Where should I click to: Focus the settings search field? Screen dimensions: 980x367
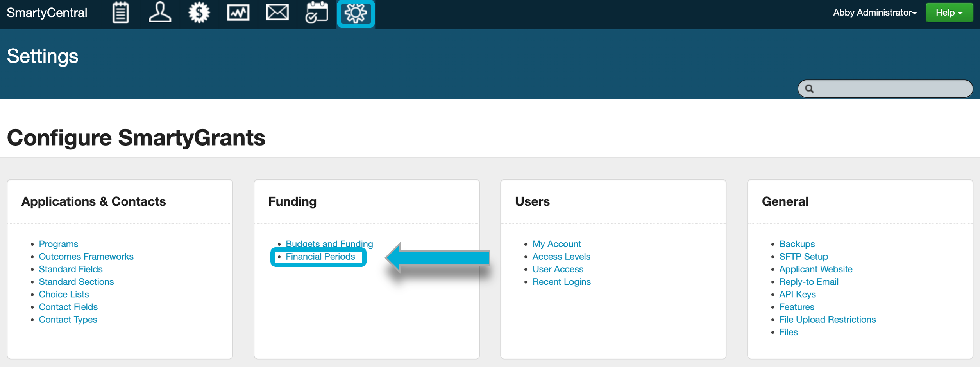click(x=885, y=89)
